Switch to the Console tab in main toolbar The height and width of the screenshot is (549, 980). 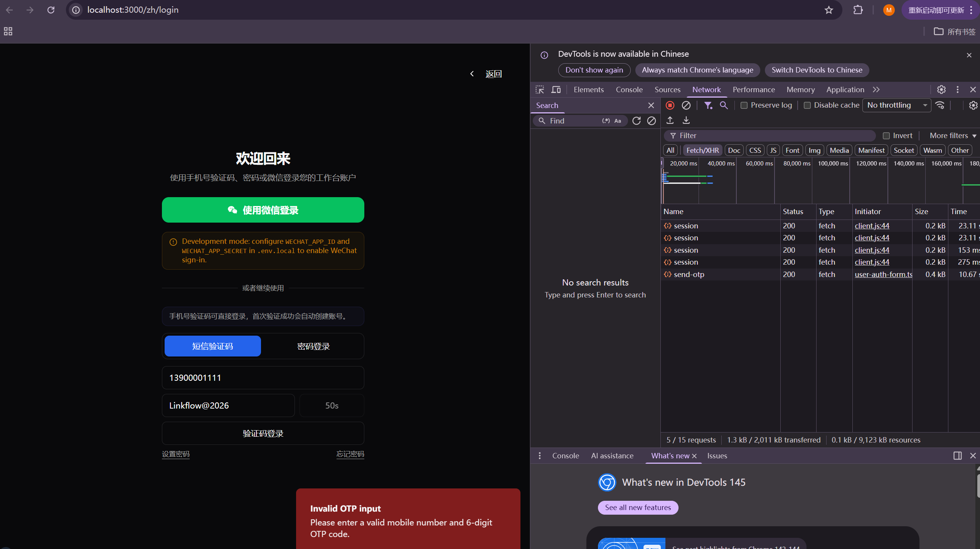point(629,90)
